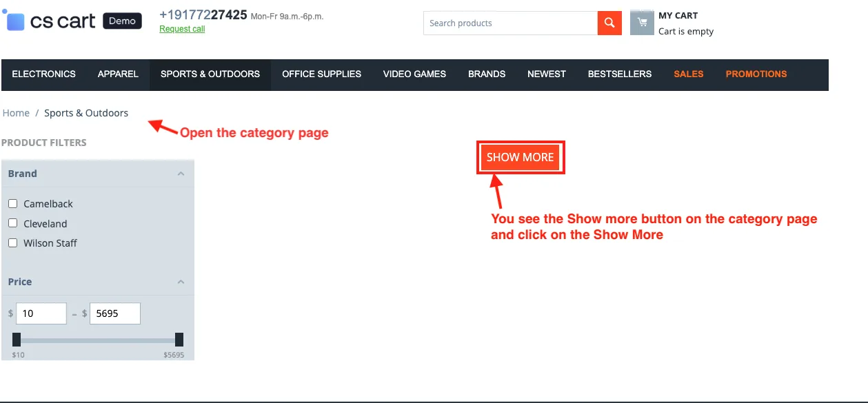Go to the Bestsellers menu item
Image resolution: width=868 pixels, height=403 pixels.
[620, 74]
